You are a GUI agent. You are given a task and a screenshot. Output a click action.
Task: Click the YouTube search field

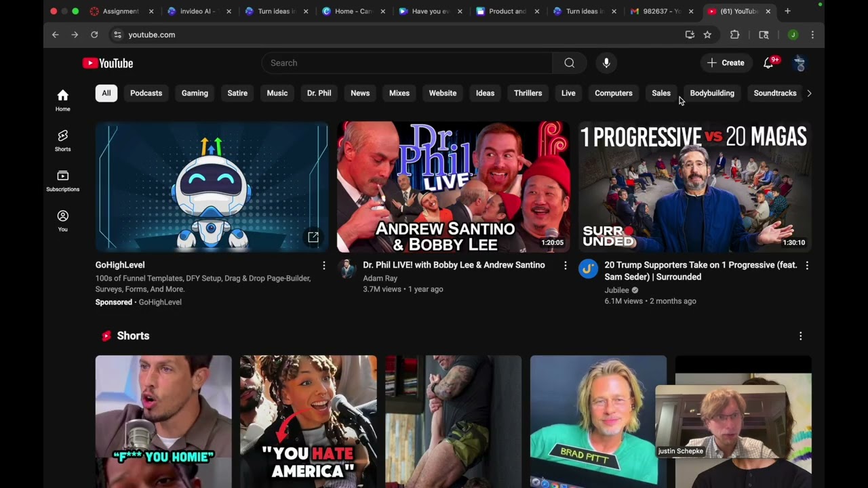coord(407,63)
